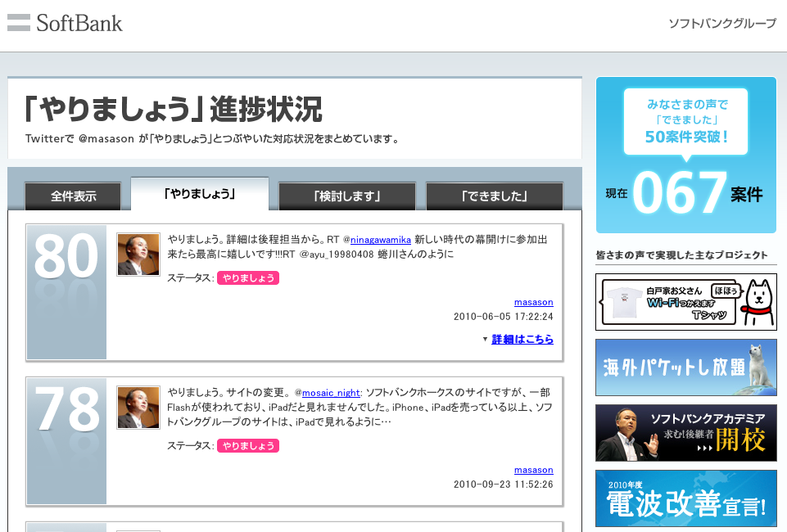
Task: Open the 2010年度 電波改善宣言 banner
Action: (x=685, y=498)
